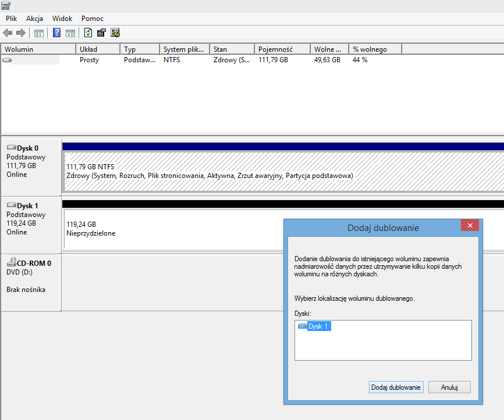Open the Widok menu
Image resolution: width=504 pixels, height=420 pixels.
[62, 19]
